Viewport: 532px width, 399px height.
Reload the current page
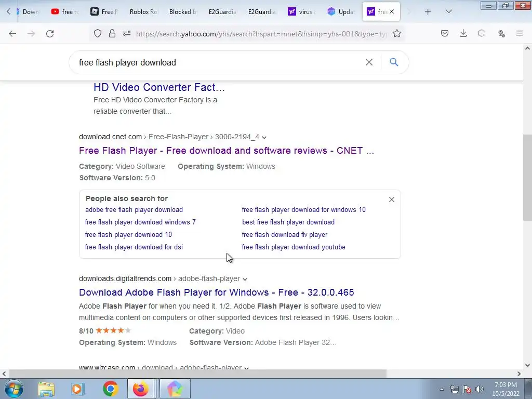(x=50, y=34)
